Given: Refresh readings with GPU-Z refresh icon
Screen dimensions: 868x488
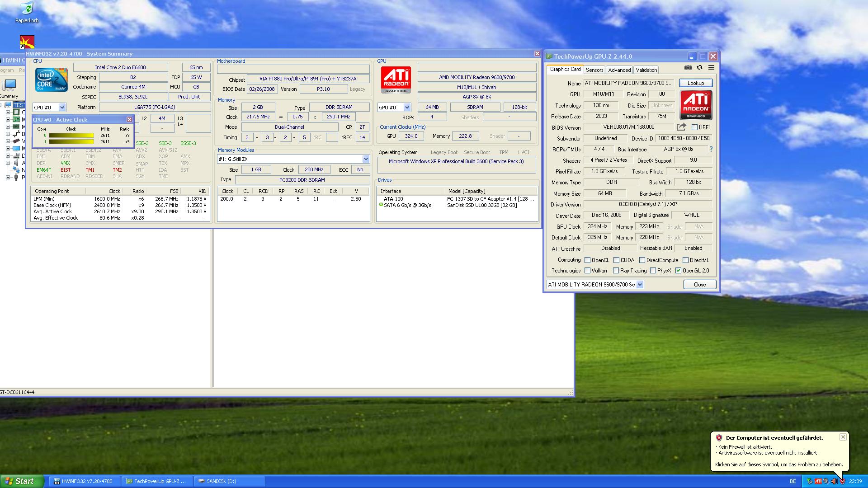Looking at the screenshot, I should [699, 67].
